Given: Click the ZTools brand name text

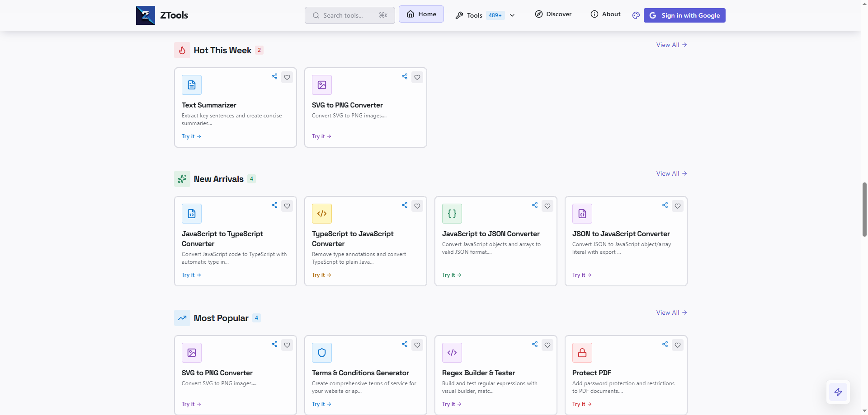Looking at the screenshot, I should coord(174,15).
